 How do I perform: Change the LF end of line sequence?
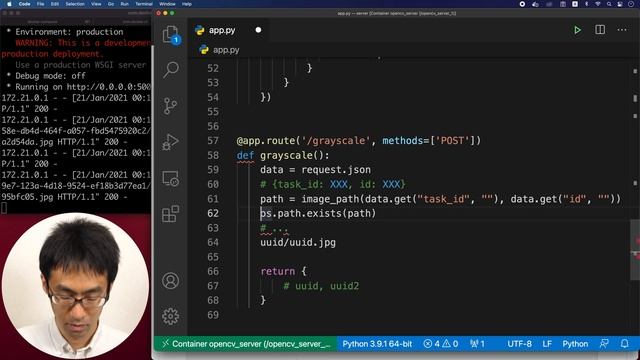click(547, 344)
